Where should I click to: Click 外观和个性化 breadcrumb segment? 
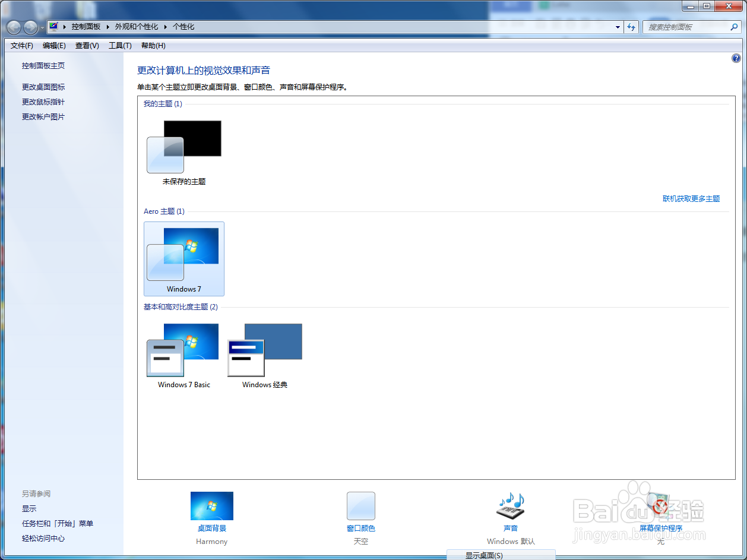(137, 27)
